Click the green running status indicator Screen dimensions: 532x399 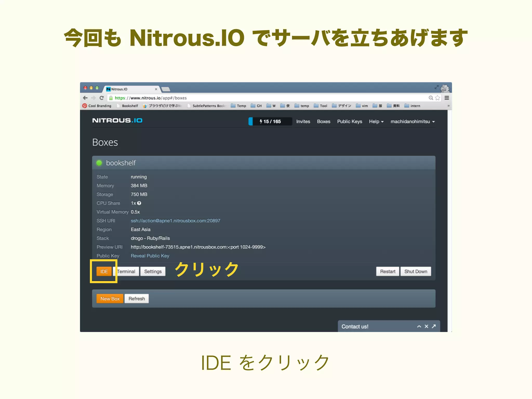[99, 163]
